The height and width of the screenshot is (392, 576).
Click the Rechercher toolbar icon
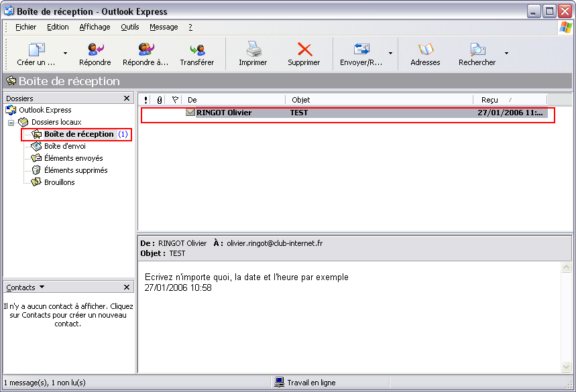[477, 49]
